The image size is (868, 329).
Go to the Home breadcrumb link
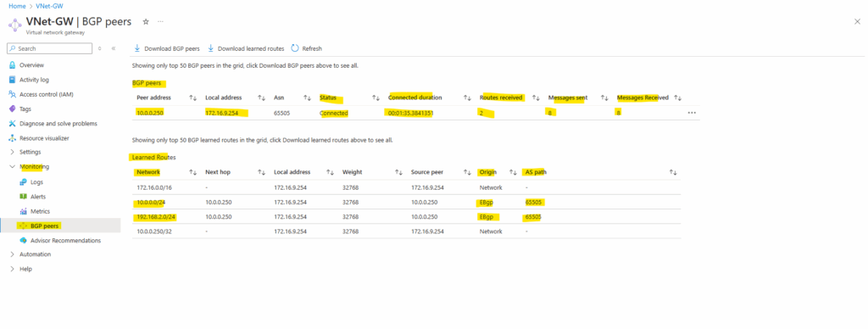pyautogui.click(x=16, y=6)
